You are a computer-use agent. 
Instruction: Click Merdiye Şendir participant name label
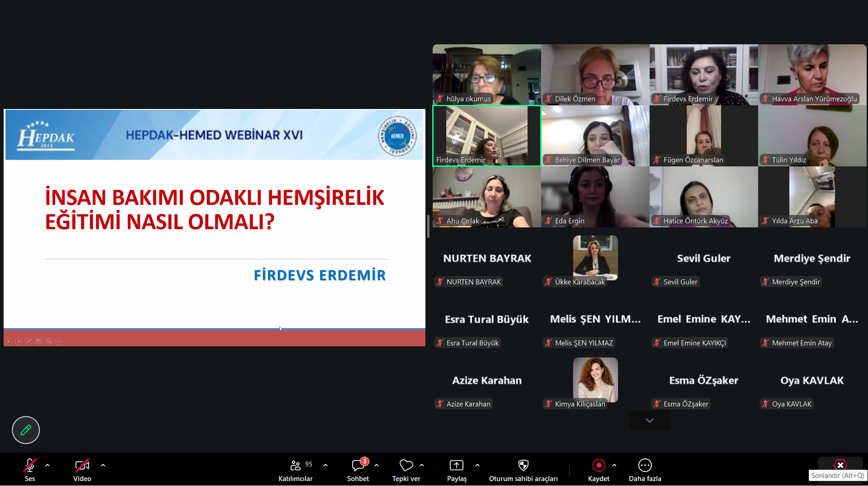pos(791,282)
